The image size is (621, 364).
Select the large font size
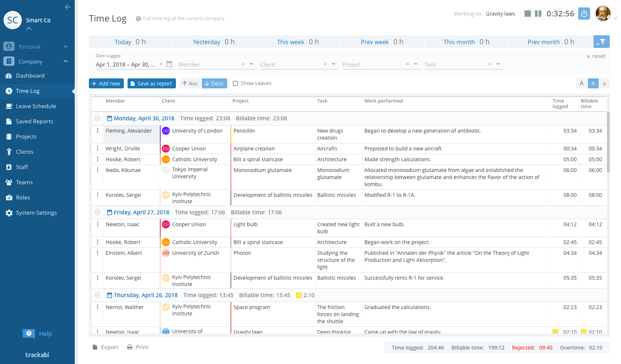(x=582, y=84)
